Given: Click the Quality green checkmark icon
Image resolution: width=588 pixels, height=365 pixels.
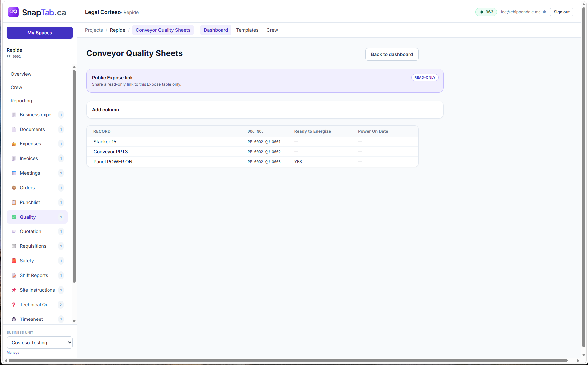Looking at the screenshot, I should pos(14,217).
